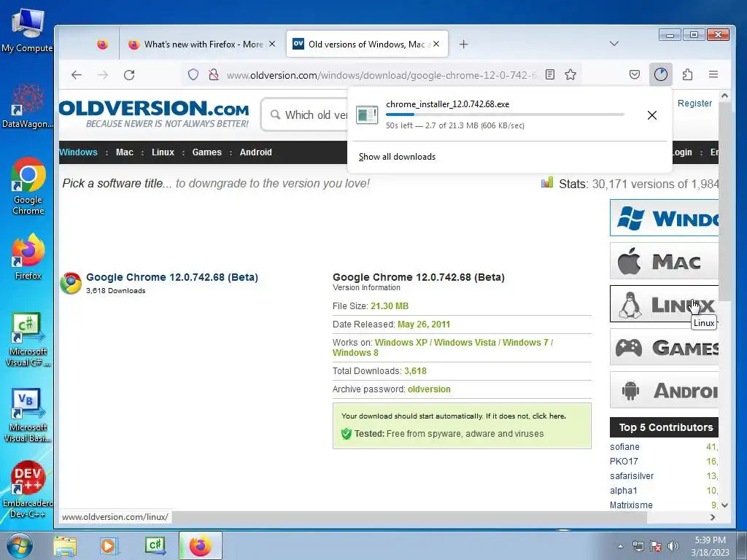
Task: Click the Login link in nav bar
Action: pos(682,152)
